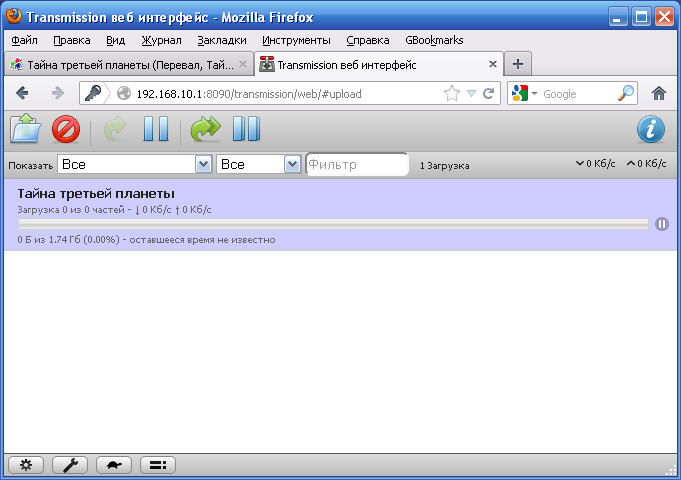Start all torrents with the green arrow icon

pyautogui.click(x=205, y=129)
